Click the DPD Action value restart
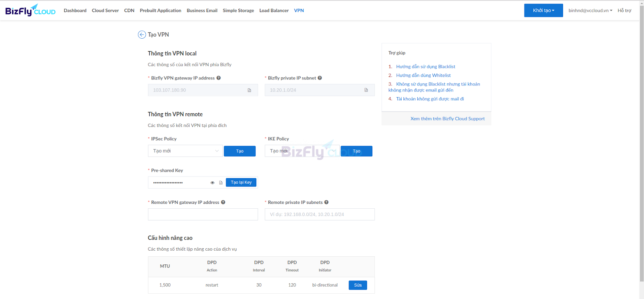Screen dimensions: 644x299 212,285
